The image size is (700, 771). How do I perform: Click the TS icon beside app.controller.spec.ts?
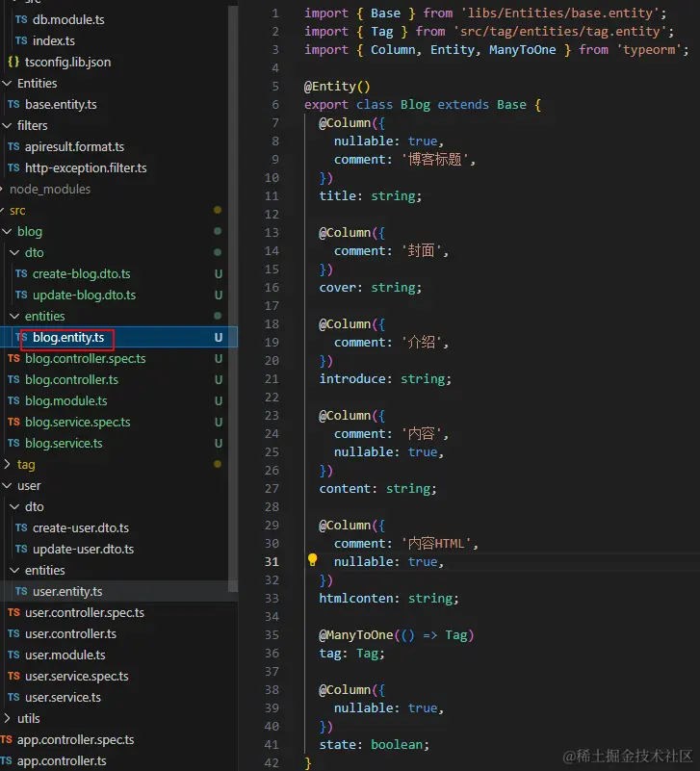tap(7, 739)
